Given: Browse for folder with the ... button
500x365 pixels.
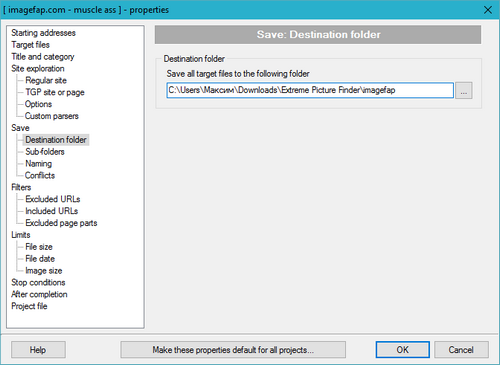Looking at the screenshot, I should pos(464,90).
